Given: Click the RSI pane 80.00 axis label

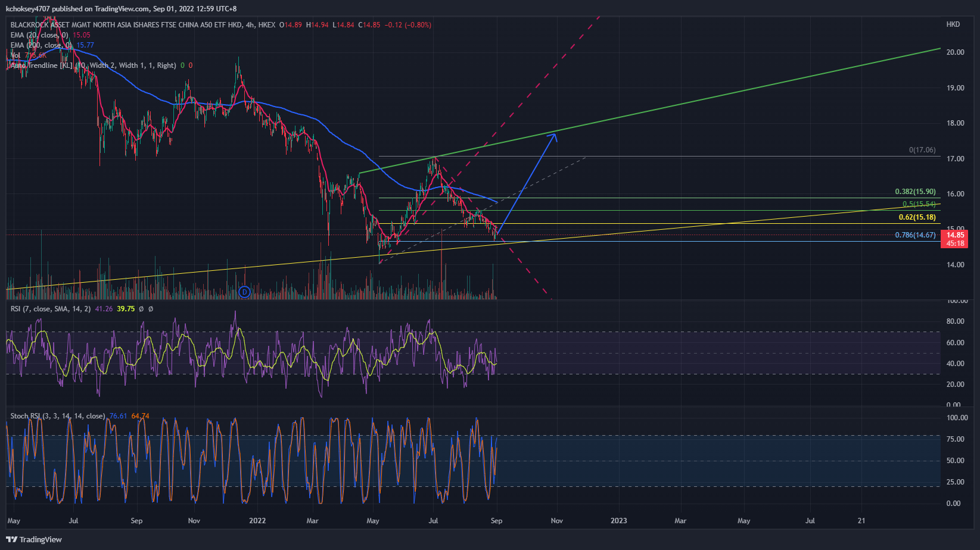Looking at the screenshot, I should pos(956,321).
